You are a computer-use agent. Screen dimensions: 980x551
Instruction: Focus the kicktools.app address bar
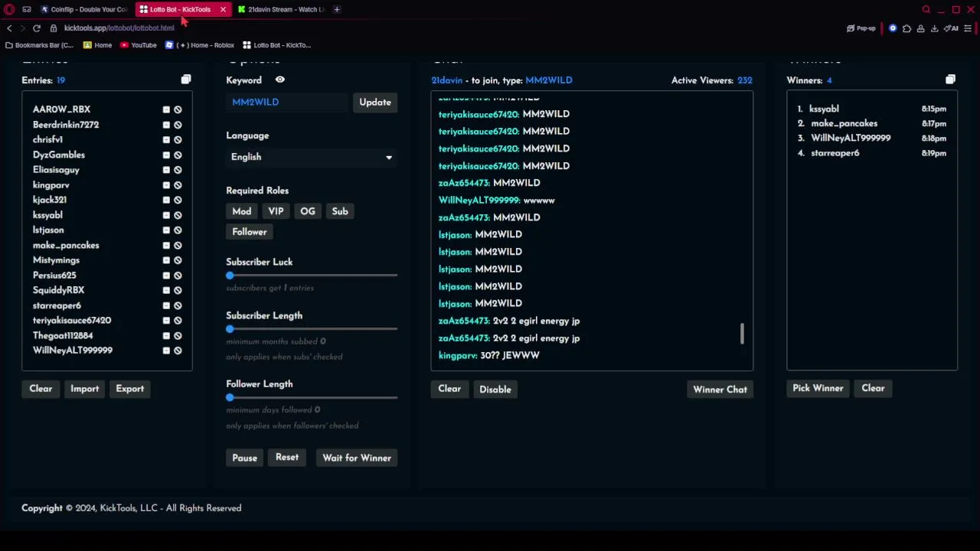pyautogui.click(x=119, y=28)
